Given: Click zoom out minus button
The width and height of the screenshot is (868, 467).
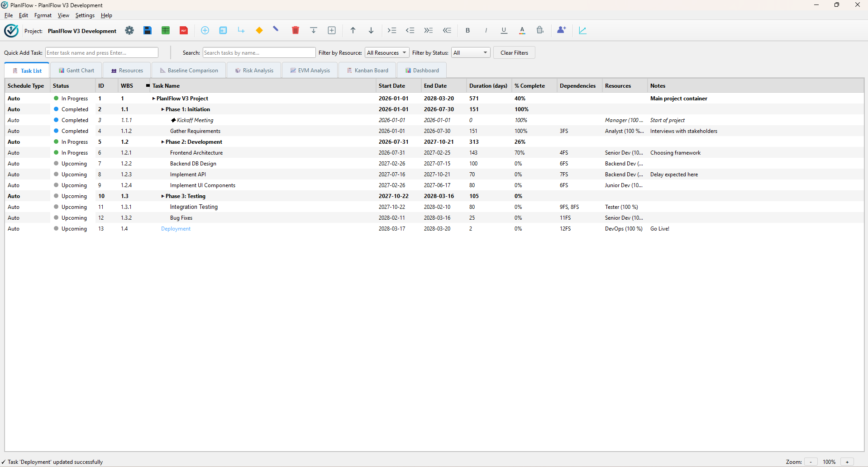Looking at the screenshot, I should [811, 462].
